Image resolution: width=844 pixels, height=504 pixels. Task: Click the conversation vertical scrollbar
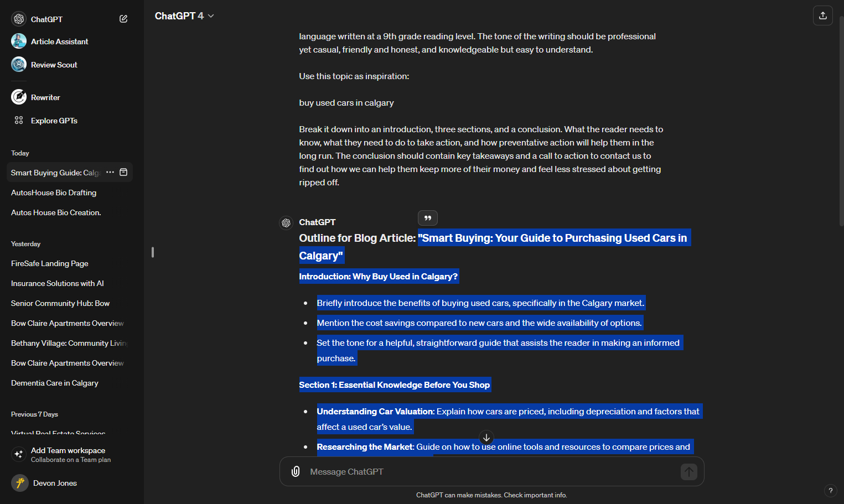click(841, 122)
